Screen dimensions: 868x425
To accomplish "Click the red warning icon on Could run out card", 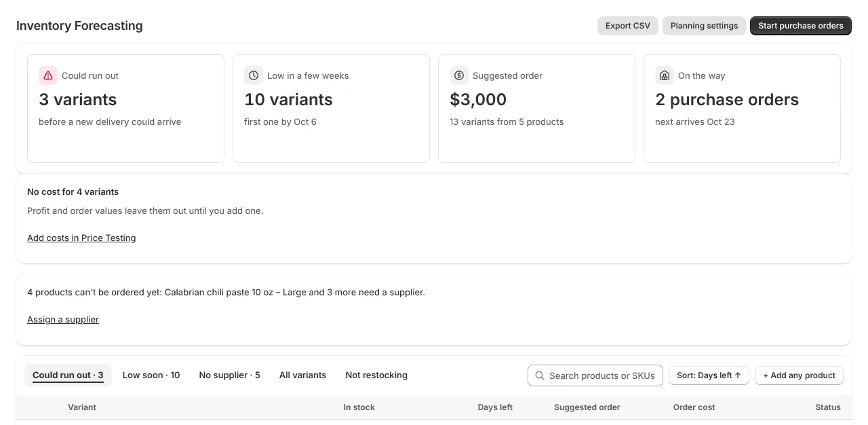I will 48,75.
